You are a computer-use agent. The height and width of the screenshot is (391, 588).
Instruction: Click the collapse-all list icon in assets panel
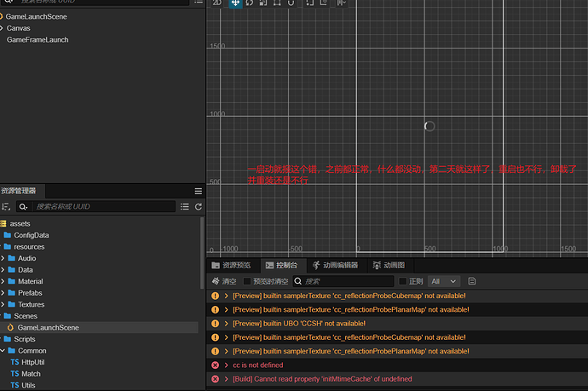click(x=184, y=206)
